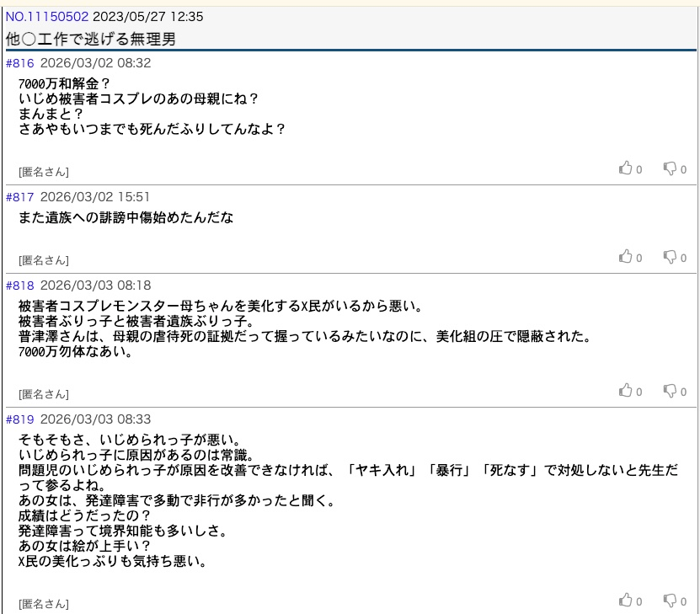Thumbs down post #816
The height and width of the screenshot is (614, 700).
pyautogui.click(x=670, y=168)
